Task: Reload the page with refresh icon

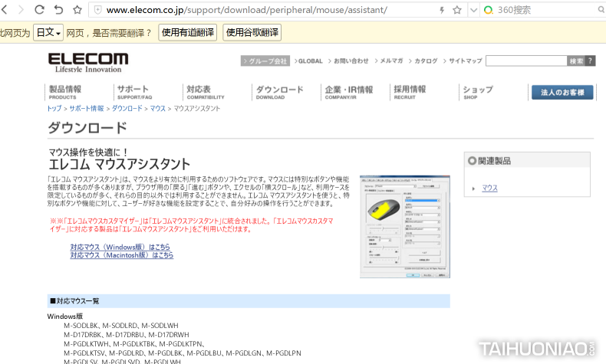Action: (38, 10)
